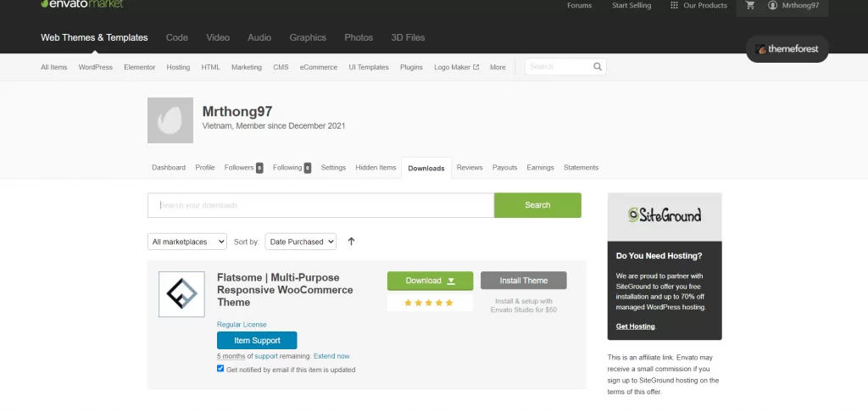Open the shopping cart icon

[750, 6]
